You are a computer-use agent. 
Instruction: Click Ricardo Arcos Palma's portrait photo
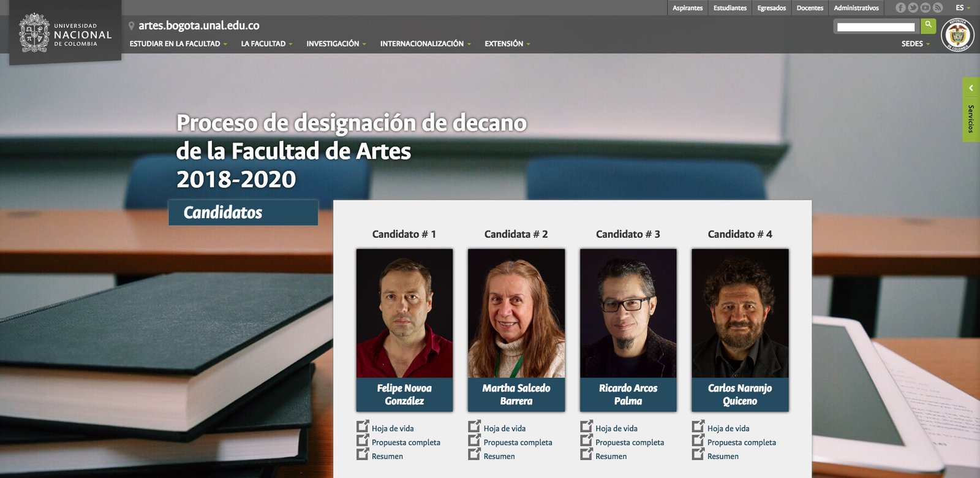tap(628, 313)
